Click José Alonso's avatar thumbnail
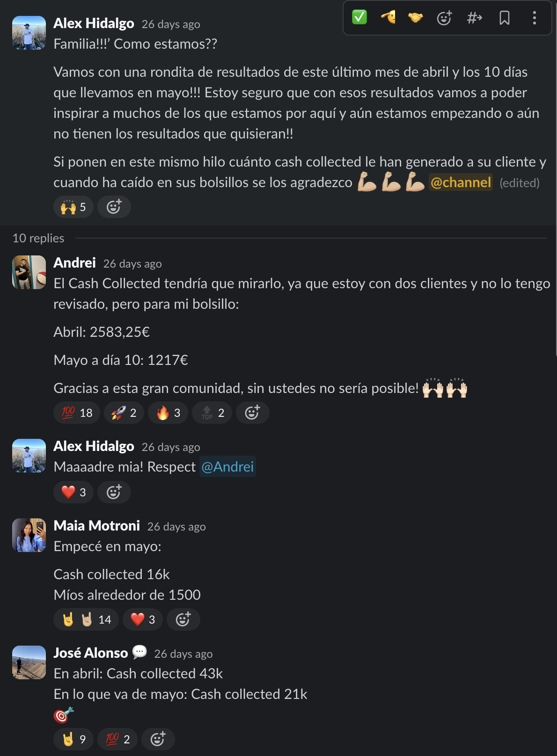Viewport: 557px width, 756px height. click(29, 662)
